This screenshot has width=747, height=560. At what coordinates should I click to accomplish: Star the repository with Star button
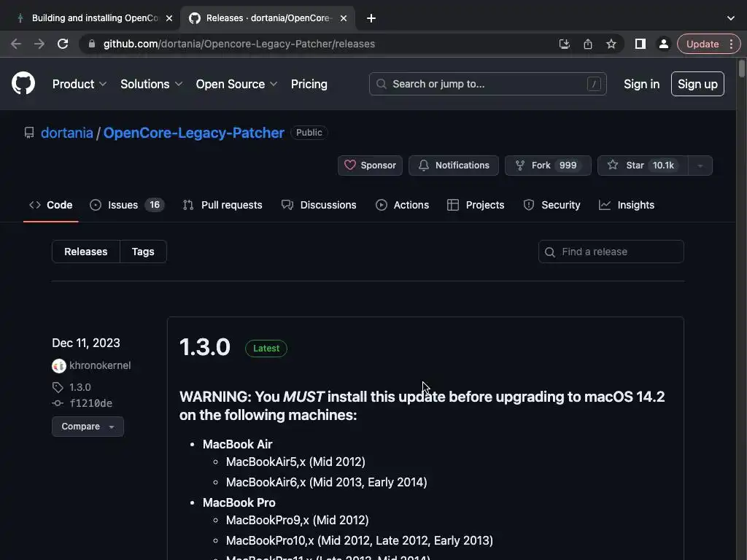coord(643,166)
